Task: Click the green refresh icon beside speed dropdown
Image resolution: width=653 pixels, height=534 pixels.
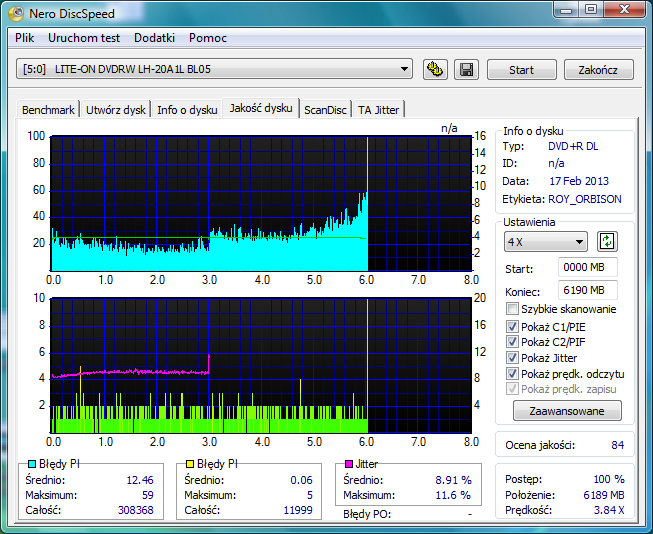Action: [607, 242]
